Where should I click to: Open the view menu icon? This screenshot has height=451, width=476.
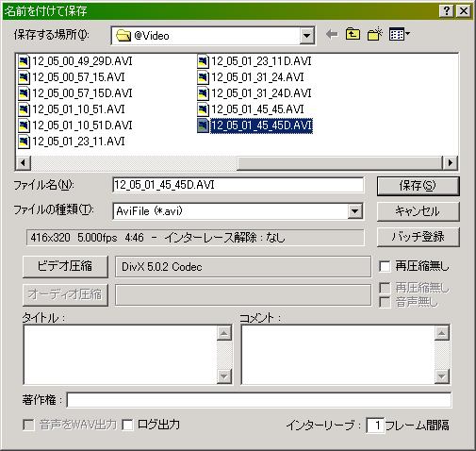coord(399,34)
